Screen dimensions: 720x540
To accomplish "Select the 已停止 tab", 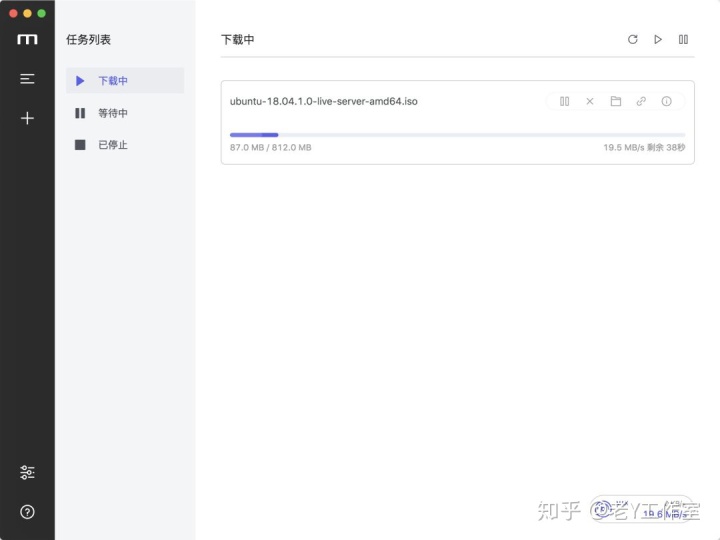I will (125, 145).
